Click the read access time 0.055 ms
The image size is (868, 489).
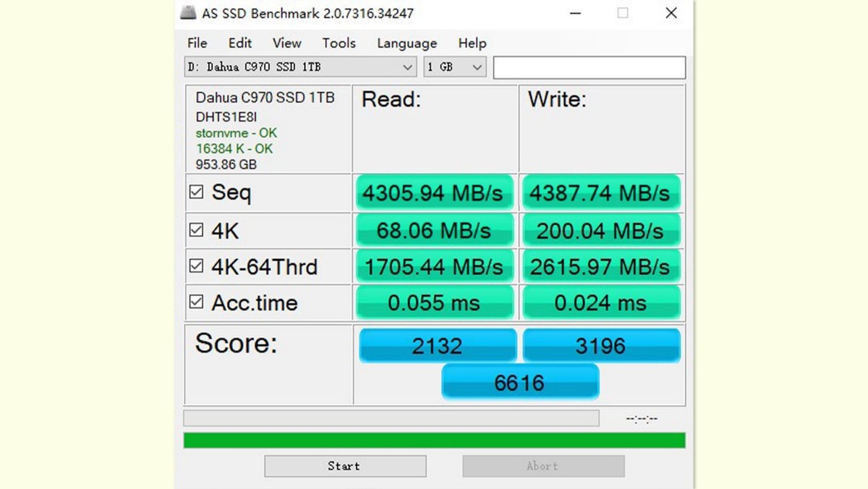435,302
